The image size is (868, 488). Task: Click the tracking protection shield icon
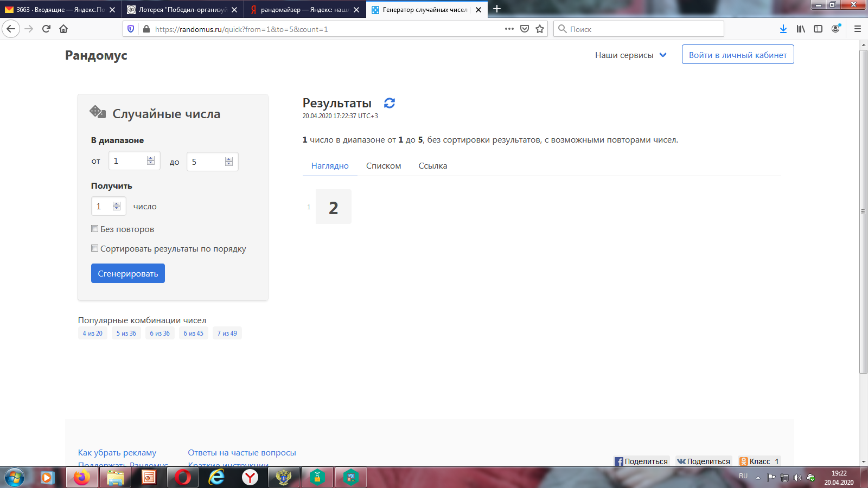pos(131,29)
